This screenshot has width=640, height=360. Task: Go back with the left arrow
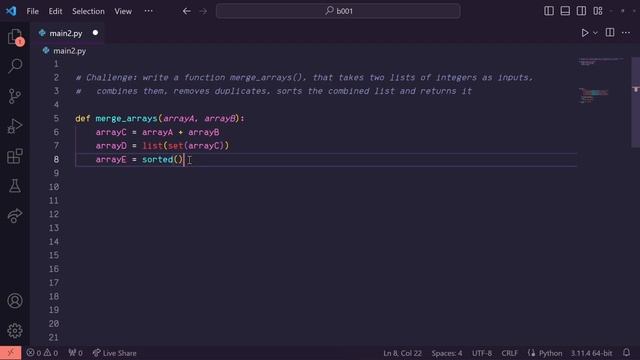(x=187, y=11)
